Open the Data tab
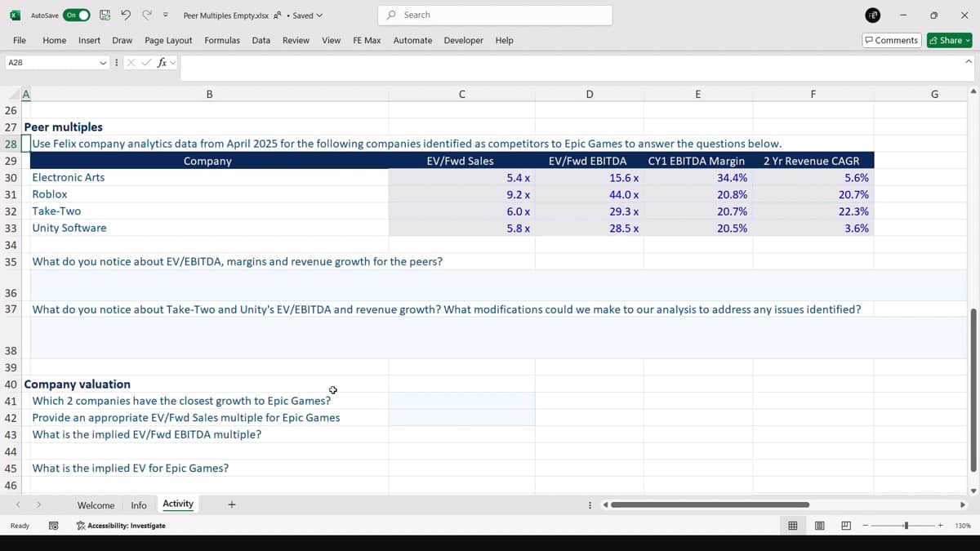 tap(261, 40)
